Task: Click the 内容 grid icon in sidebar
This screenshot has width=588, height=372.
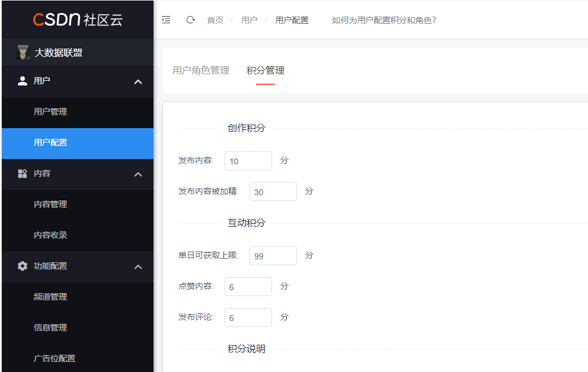Action: point(23,173)
